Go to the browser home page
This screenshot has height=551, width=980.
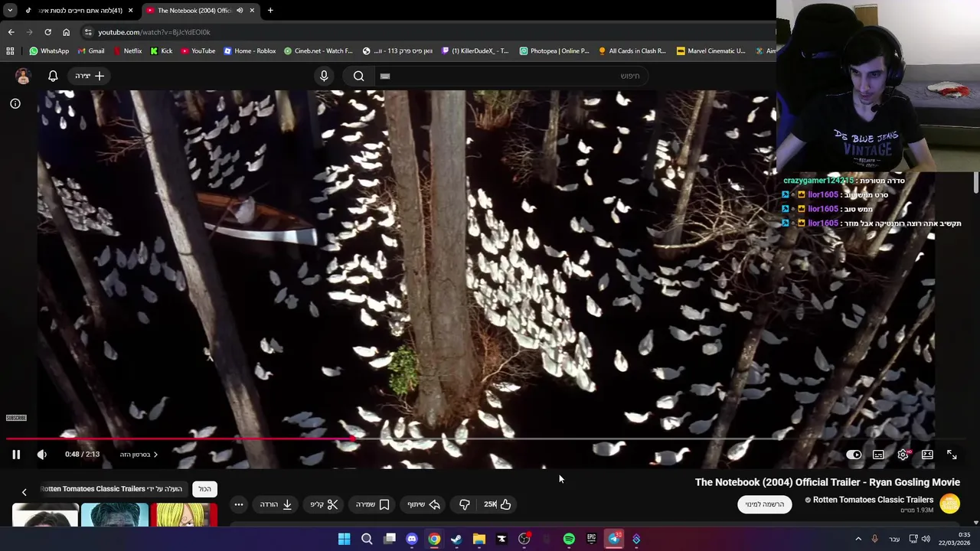(x=66, y=32)
